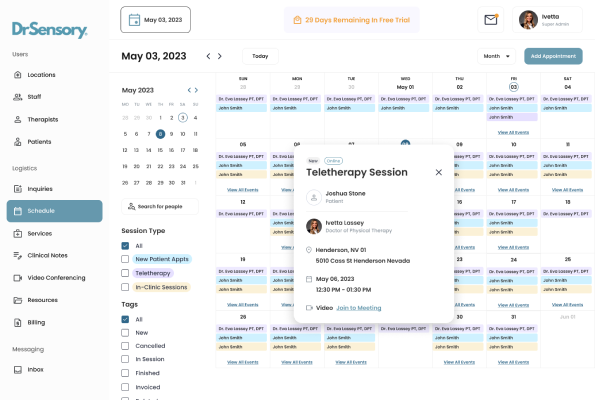Tick the Cancelled tag checkbox
This screenshot has width=595, height=400.
pos(125,346)
